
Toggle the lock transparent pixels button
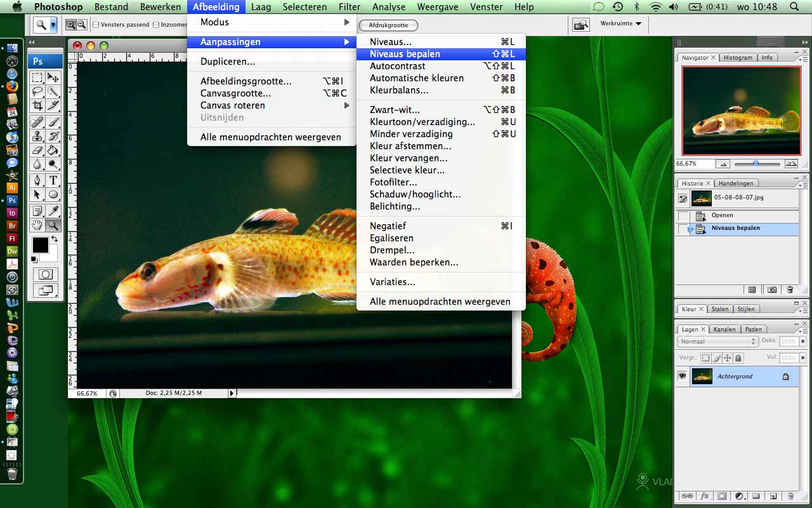click(x=705, y=358)
